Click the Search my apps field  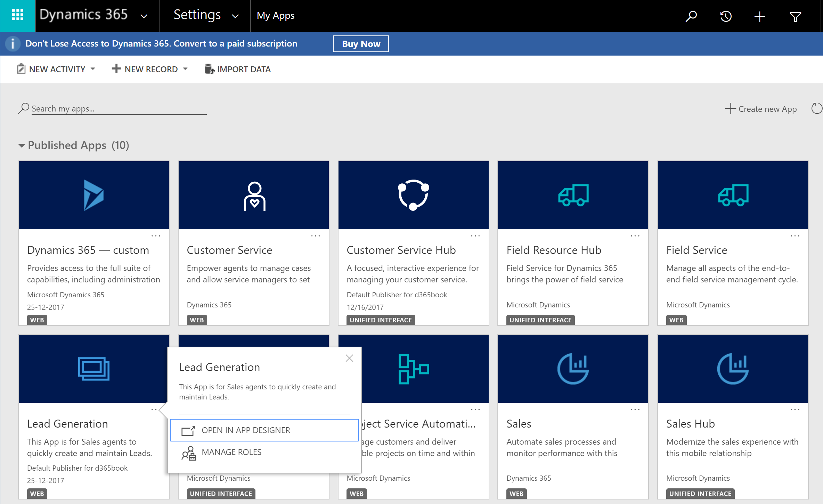[119, 109]
